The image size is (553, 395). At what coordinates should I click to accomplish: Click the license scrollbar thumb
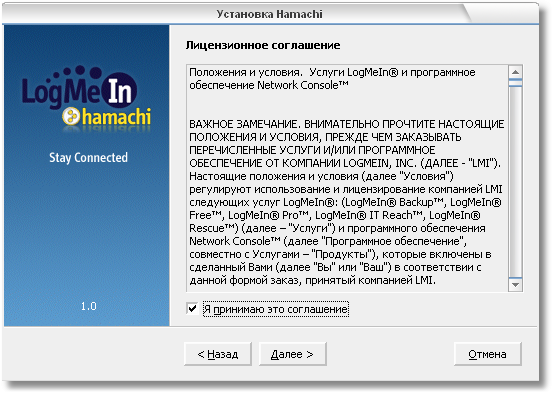(x=515, y=83)
